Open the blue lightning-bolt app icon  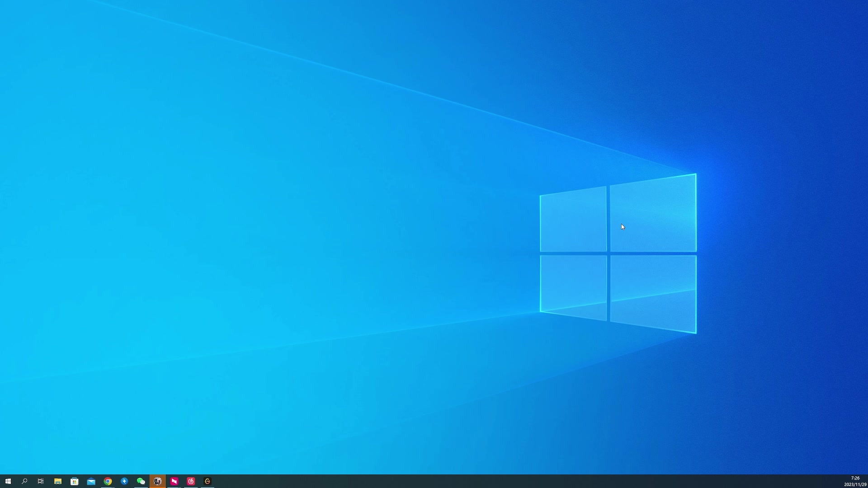coord(124,481)
